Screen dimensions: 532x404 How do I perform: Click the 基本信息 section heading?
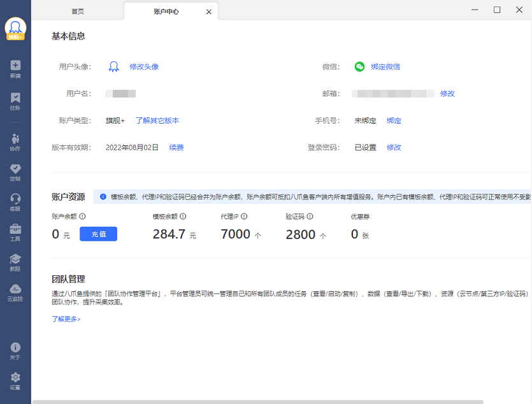(68, 36)
